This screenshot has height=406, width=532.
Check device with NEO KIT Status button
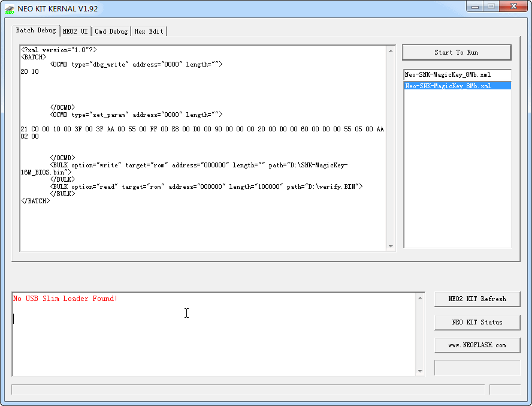pyautogui.click(x=477, y=322)
